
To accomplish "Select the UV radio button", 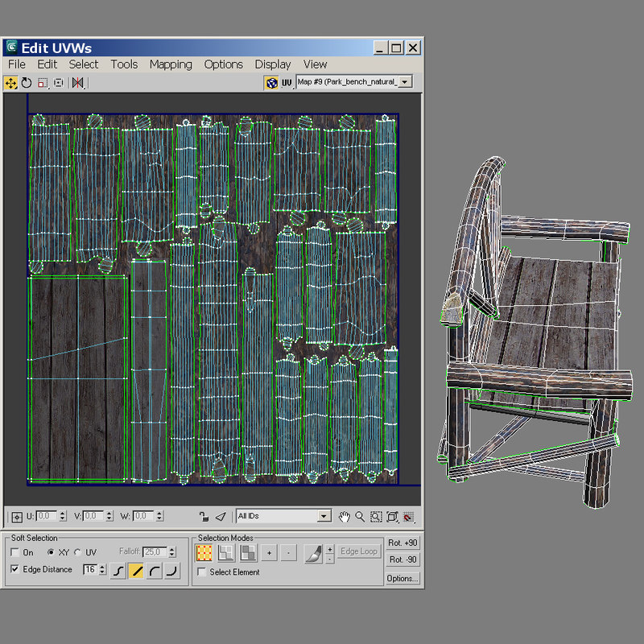I will [78, 553].
